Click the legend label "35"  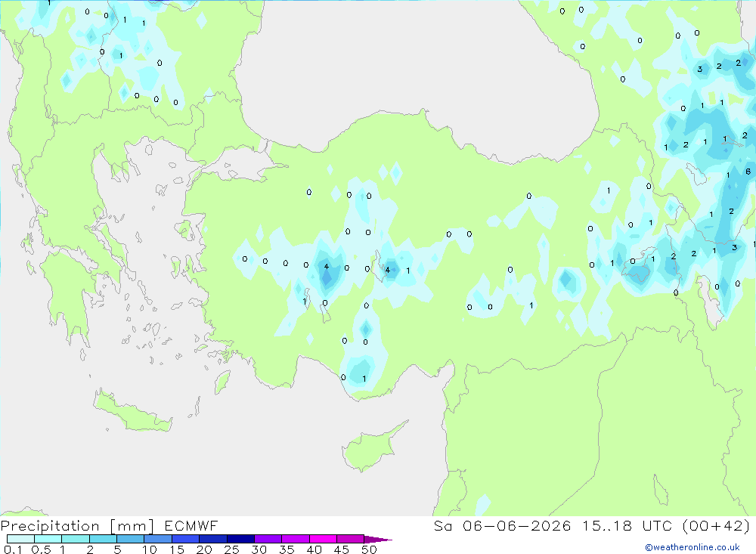coord(287,549)
